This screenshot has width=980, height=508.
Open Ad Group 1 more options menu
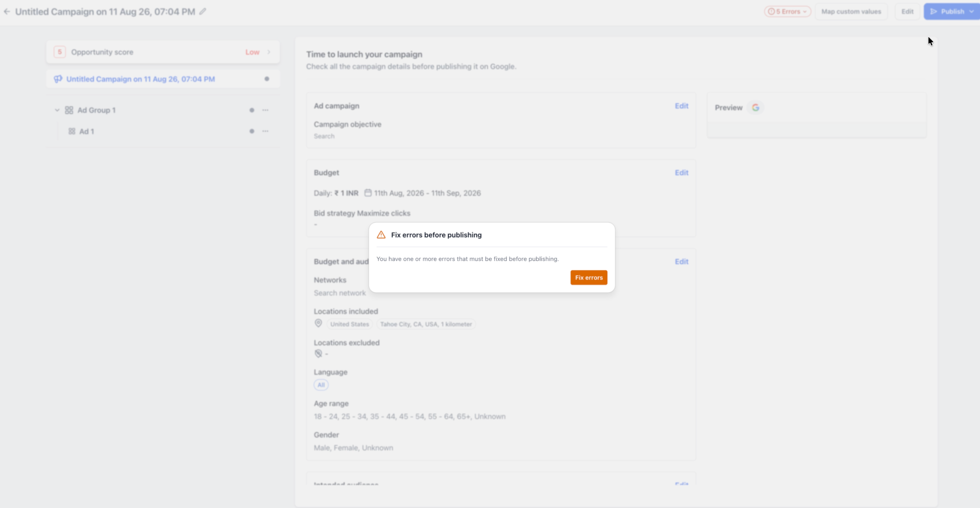point(265,110)
